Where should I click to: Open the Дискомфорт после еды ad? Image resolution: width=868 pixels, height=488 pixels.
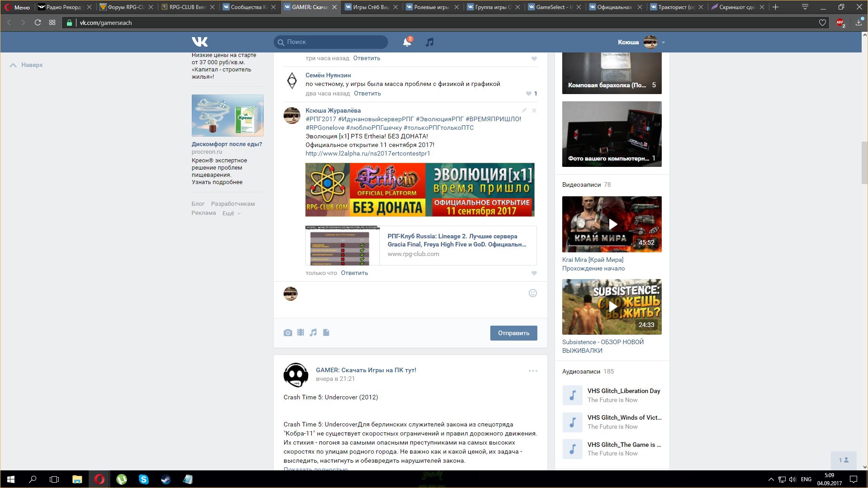tap(227, 144)
